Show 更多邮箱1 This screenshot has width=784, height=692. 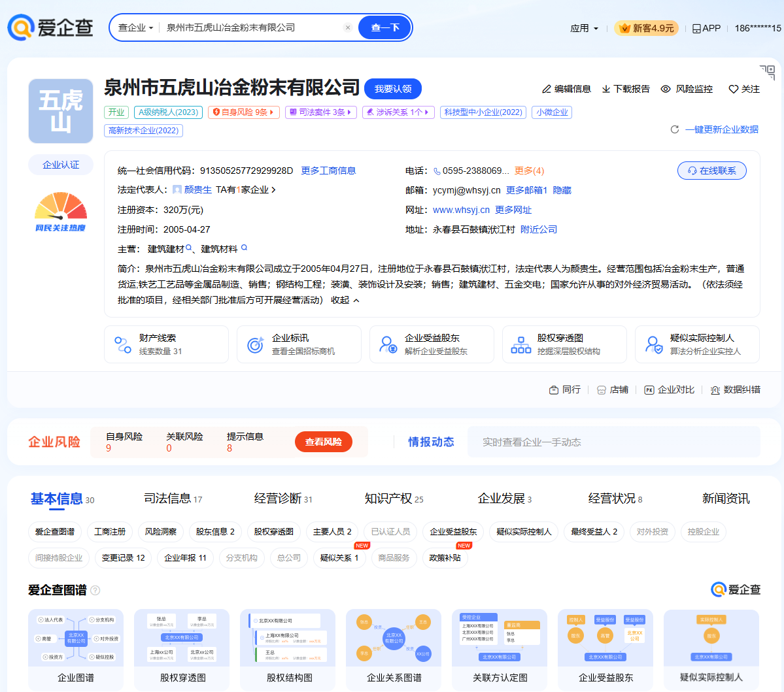tap(526, 190)
